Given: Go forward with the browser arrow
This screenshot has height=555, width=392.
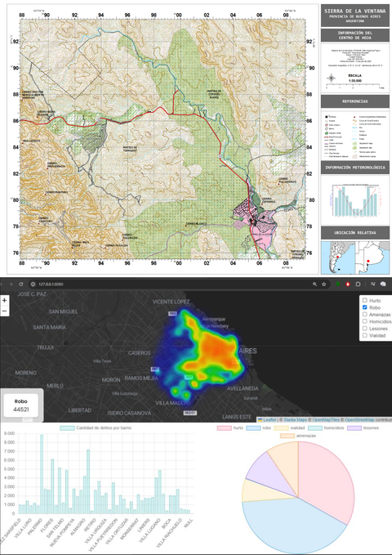Looking at the screenshot, I should tap(11, 284).
